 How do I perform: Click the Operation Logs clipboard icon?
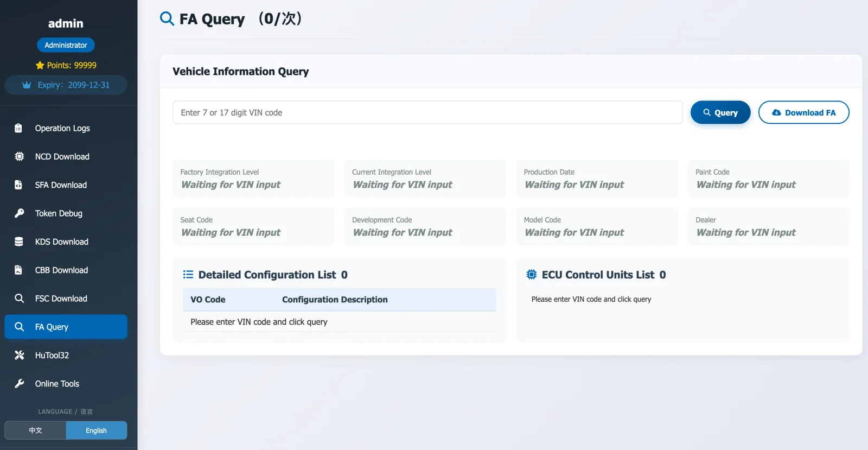[x=18, y=128]
